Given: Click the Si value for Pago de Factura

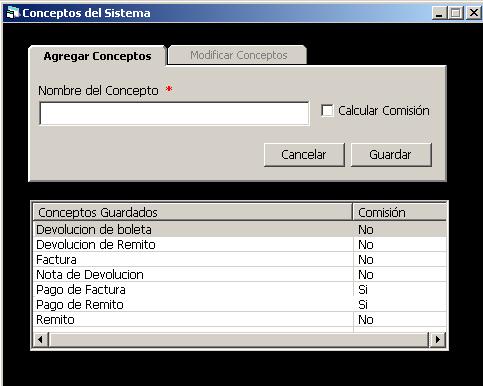Looking at the screenshot, I should click(363, 289).
